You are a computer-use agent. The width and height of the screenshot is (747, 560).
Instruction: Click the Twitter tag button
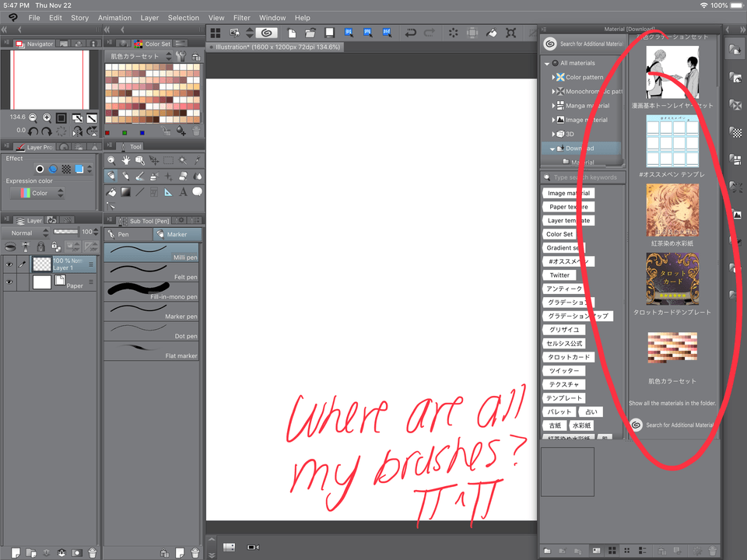[x=559, y=275]
